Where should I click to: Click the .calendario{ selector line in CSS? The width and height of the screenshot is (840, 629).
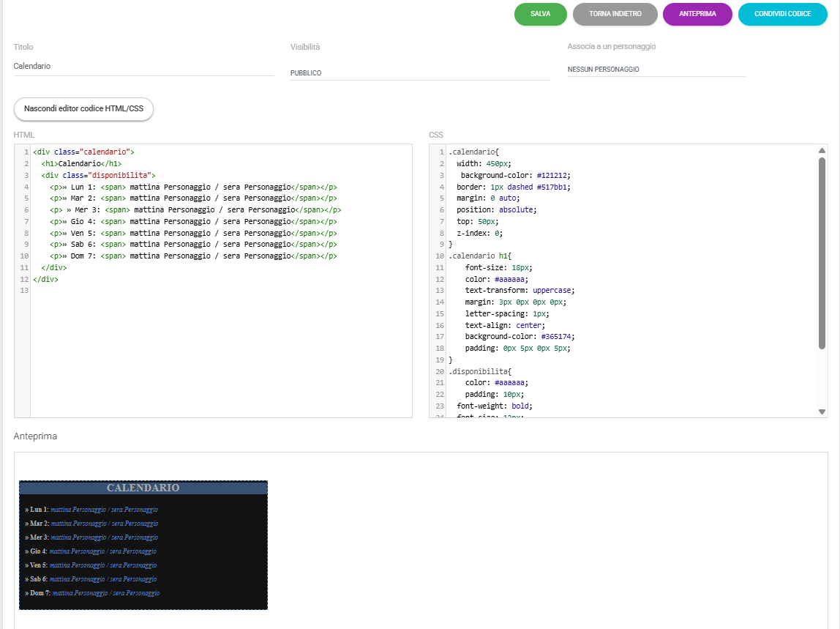click(x=474, y=152)
